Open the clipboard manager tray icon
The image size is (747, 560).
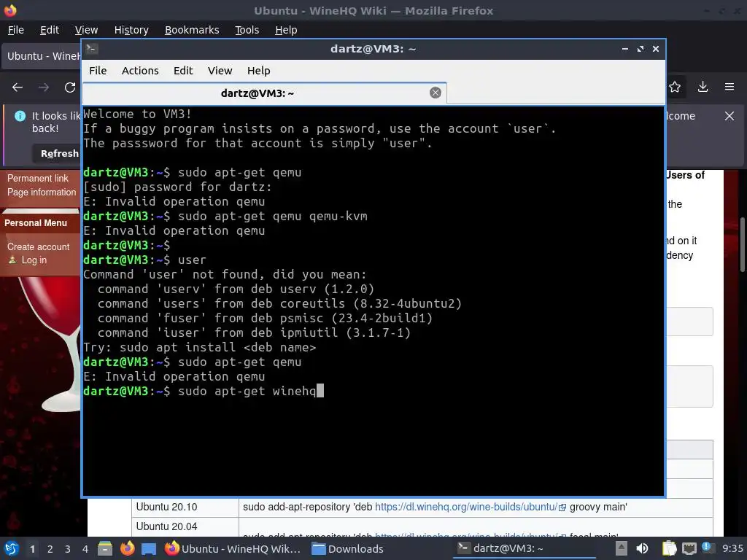tap(670, 548)
